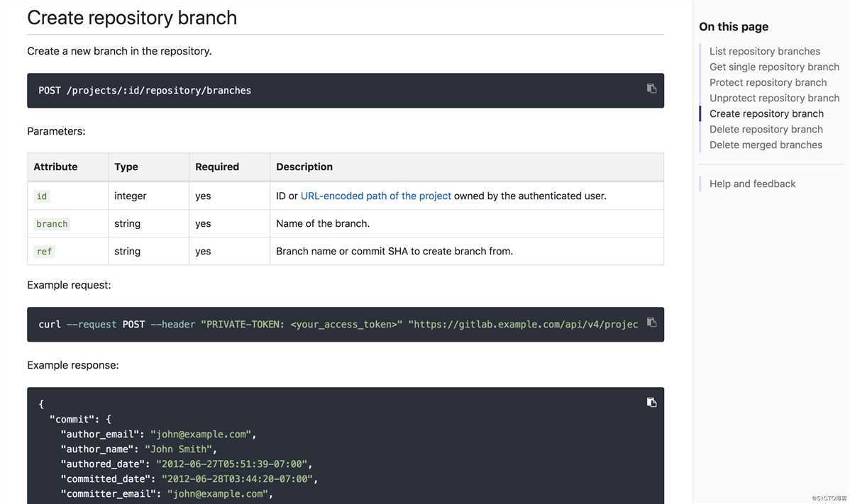
Task: Click 'Create a new branch in the repository.' text
Action: click(x=119, y=51)
